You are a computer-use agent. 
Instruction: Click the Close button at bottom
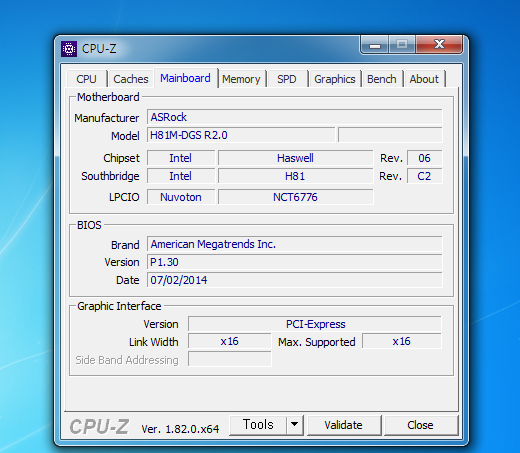point(420,425)
